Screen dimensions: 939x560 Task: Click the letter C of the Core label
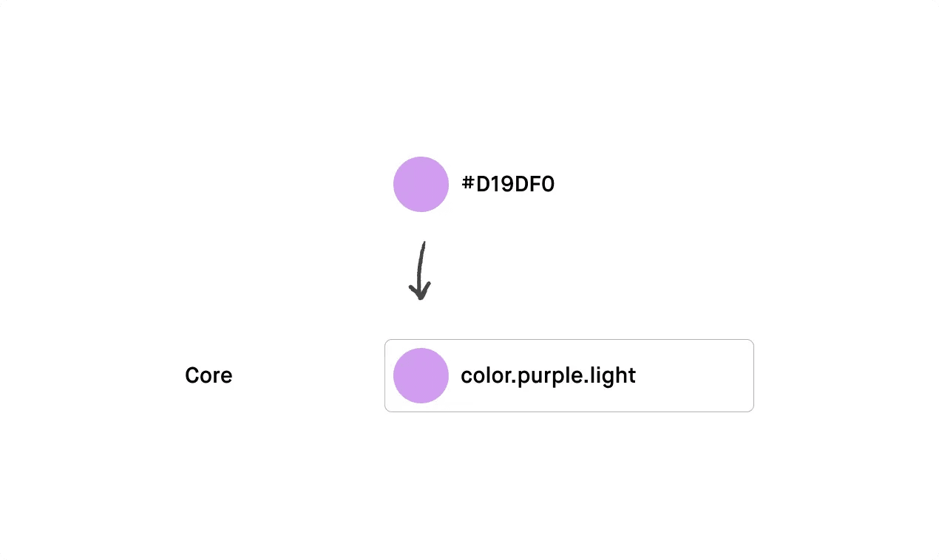(191, 375)
